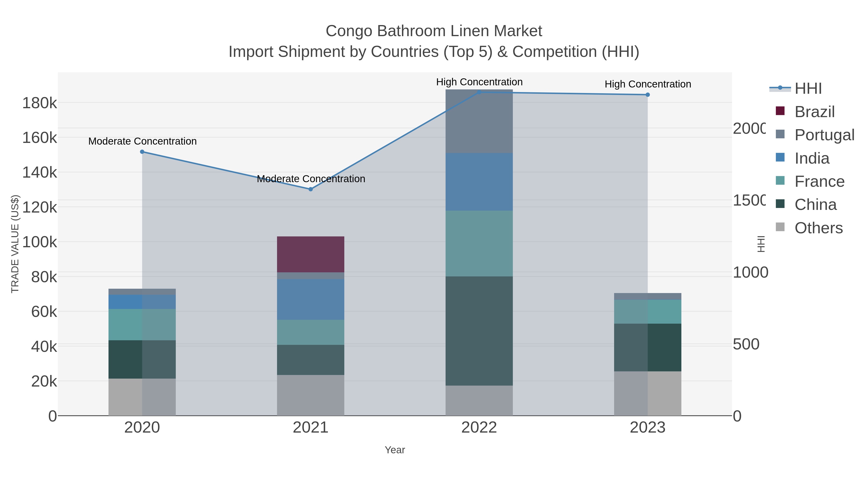Toggle the Others series in the legend
The height and width of the screenshot is (488, 868).
tap(809, 228)
